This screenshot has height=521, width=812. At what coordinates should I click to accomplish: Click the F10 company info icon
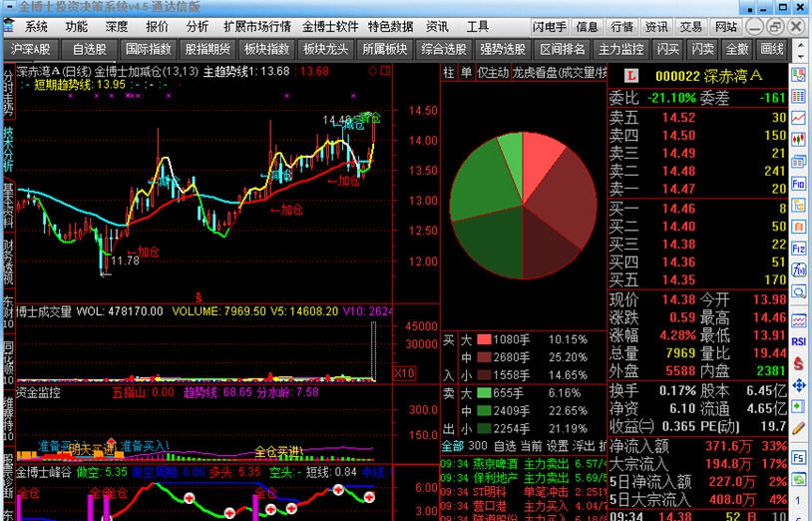[x=798, y=184]
